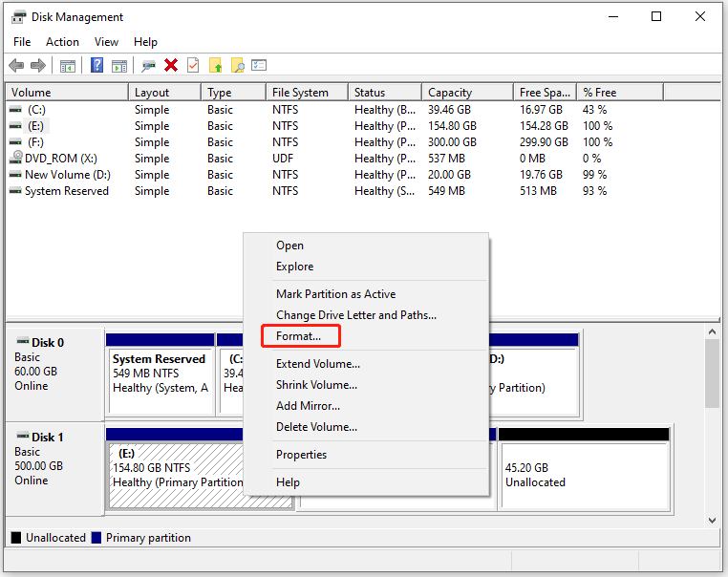Choose Explore from the context menu
This screenshot has width=728, height=577.
point(366,267)
